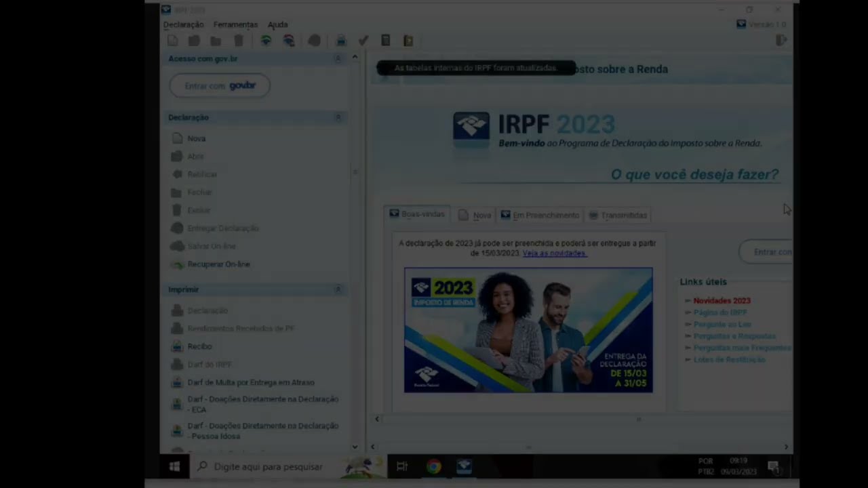Open Google Chrome from the taskbar
Screen dimensions: 868x488
[x=433, y=466]
